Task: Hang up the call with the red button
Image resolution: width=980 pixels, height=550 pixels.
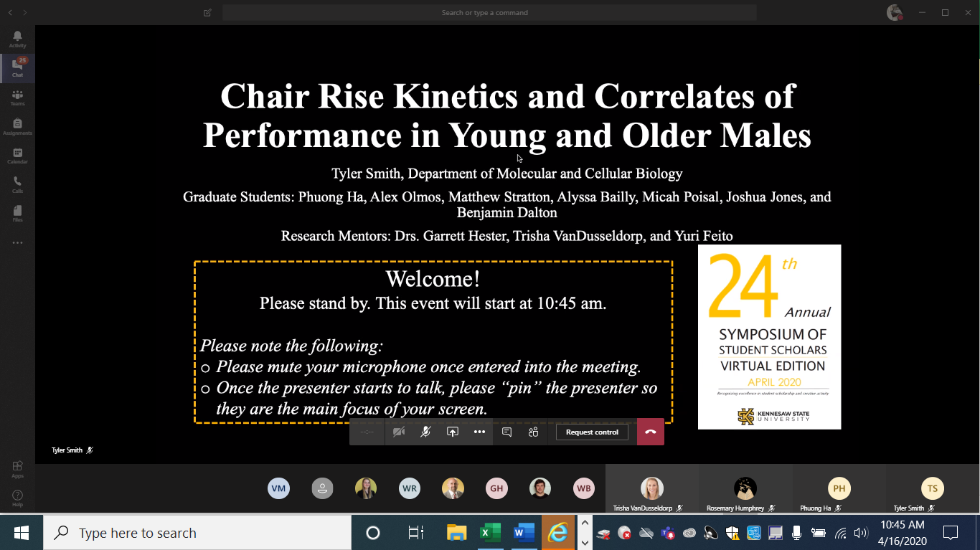Action: click(650, 432)
